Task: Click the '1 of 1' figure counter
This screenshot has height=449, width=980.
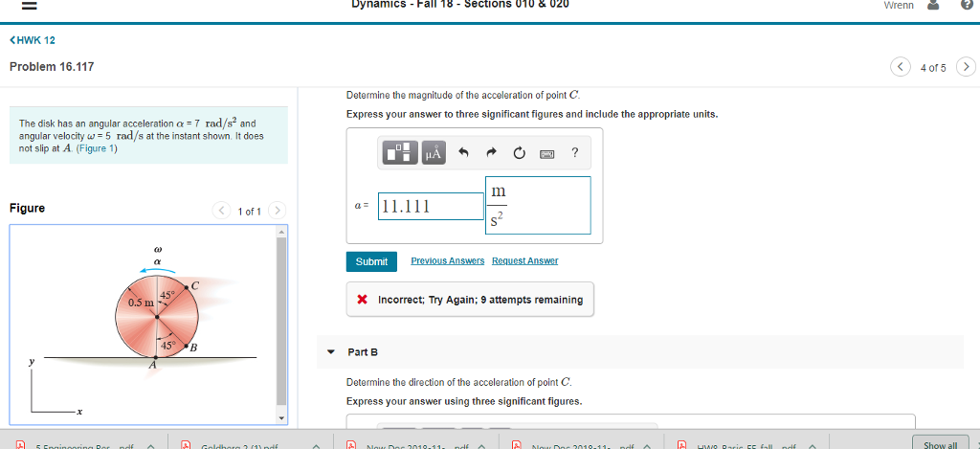Action: [x=250, y=212]
